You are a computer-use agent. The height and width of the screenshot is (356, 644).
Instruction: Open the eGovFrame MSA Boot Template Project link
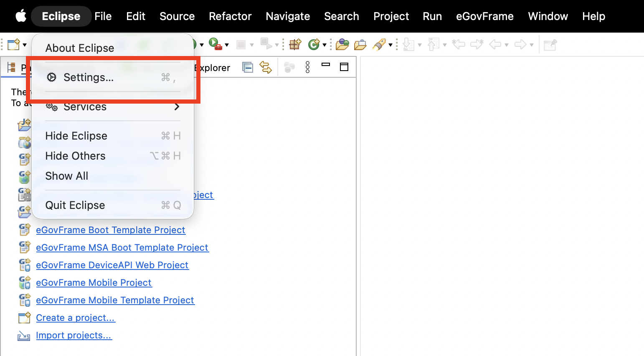tap(122, 247)
